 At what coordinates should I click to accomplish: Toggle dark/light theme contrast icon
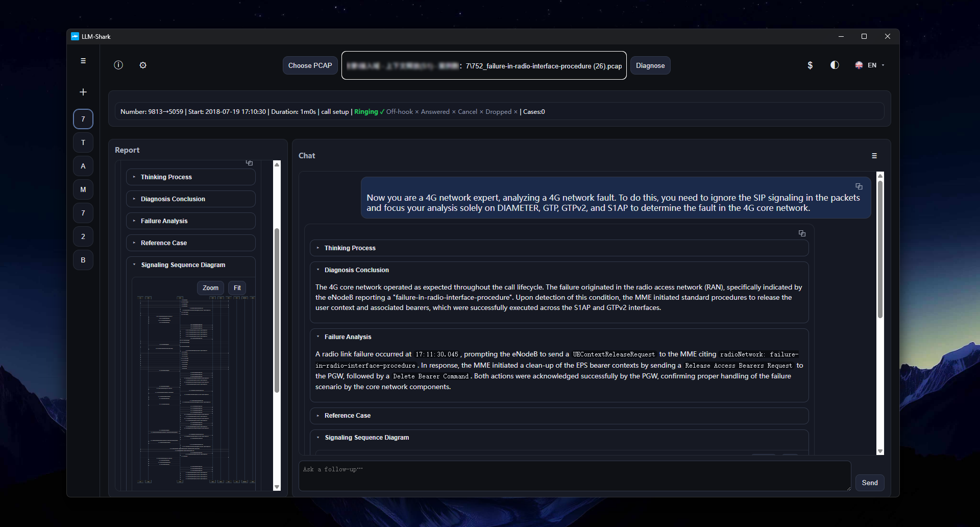(x=835, y=65)
